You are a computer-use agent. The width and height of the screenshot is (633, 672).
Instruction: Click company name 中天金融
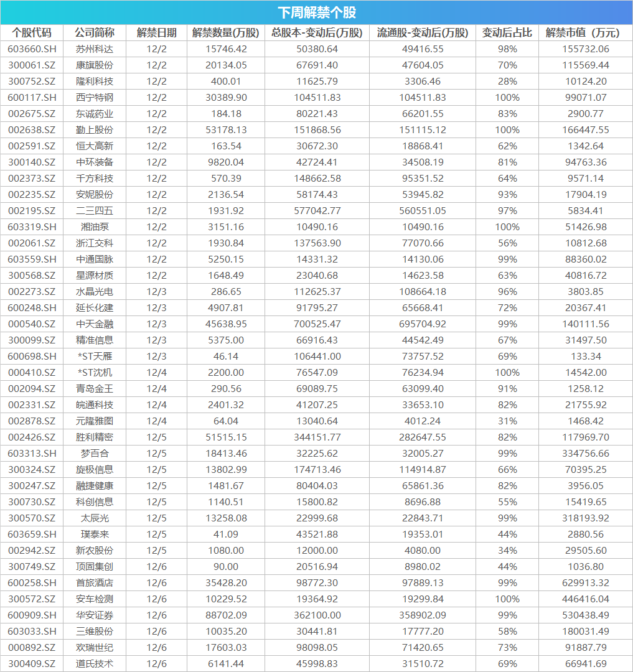click(95, 324)
